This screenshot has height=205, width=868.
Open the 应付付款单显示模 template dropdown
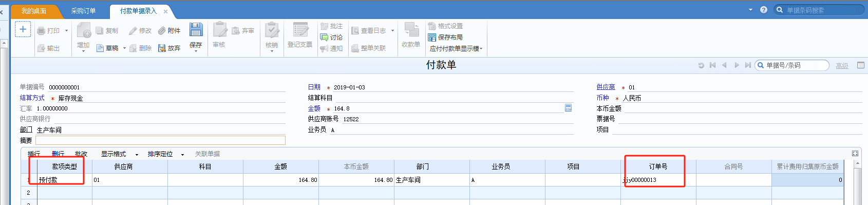coord(456,48)
